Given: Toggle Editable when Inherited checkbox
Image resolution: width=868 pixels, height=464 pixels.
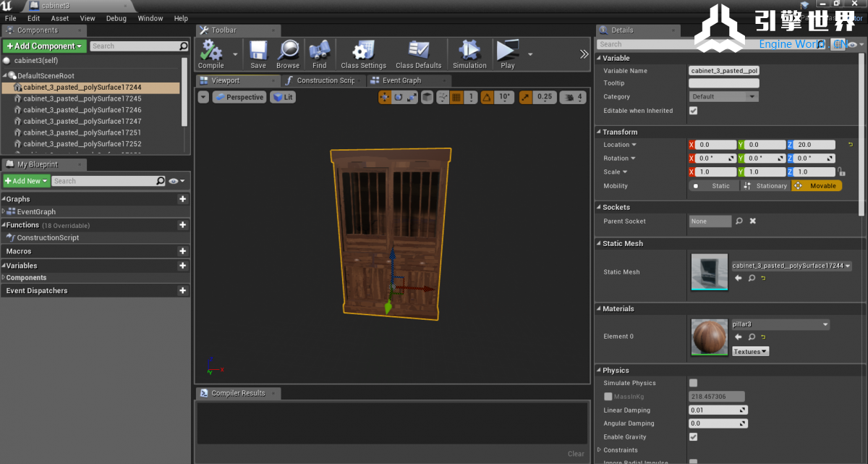Looking at the screenshot, I should pos(694,111).
